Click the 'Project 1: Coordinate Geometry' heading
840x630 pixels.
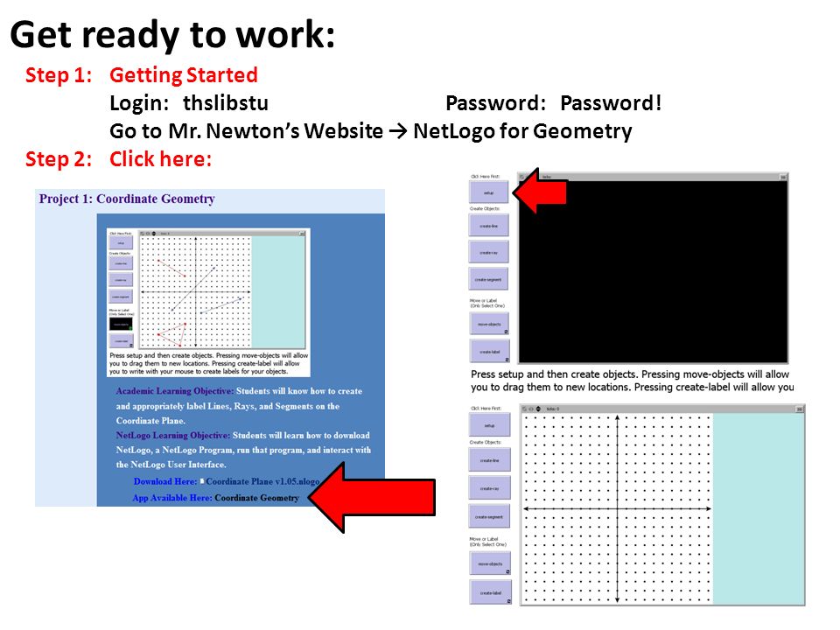[x=127, y=199]
